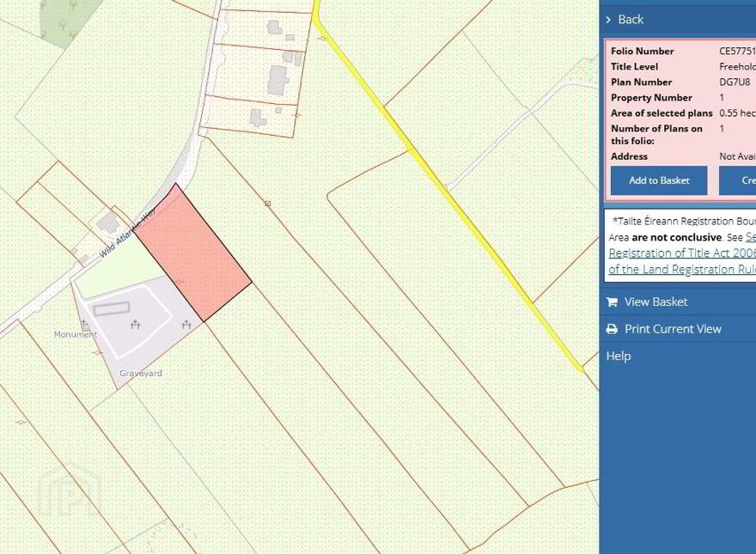Open the Land Registration Rules link

(682, 269)
